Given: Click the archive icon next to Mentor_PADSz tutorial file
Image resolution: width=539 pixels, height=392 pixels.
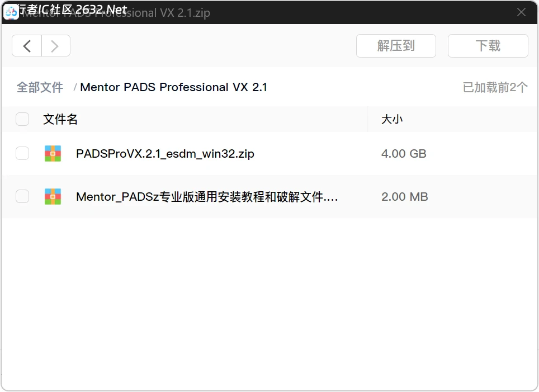Looking at the screenshot, I should pos(53,196).
